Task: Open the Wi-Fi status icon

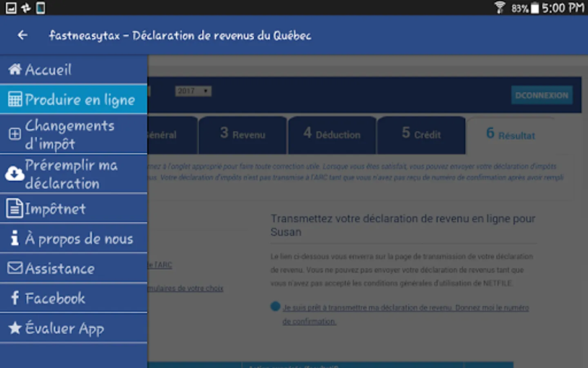Action: pos(499,8)
